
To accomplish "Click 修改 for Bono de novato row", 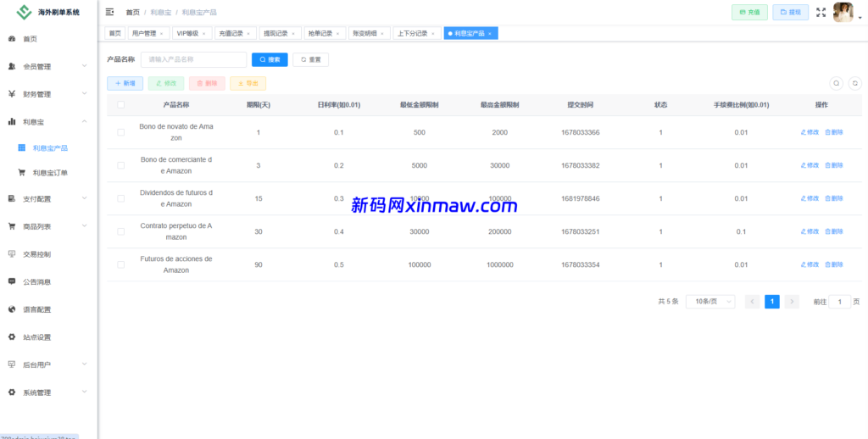I will tap(810, 132).
